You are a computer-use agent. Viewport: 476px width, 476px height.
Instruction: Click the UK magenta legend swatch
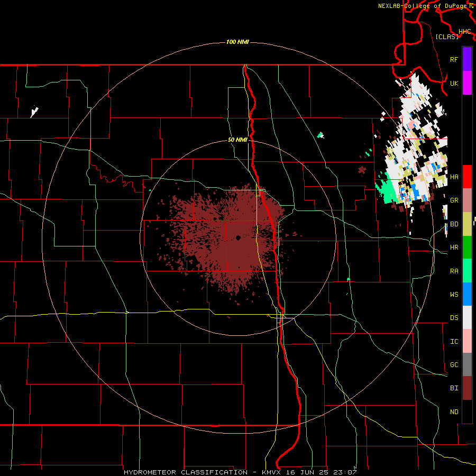[x=467, y=83]
